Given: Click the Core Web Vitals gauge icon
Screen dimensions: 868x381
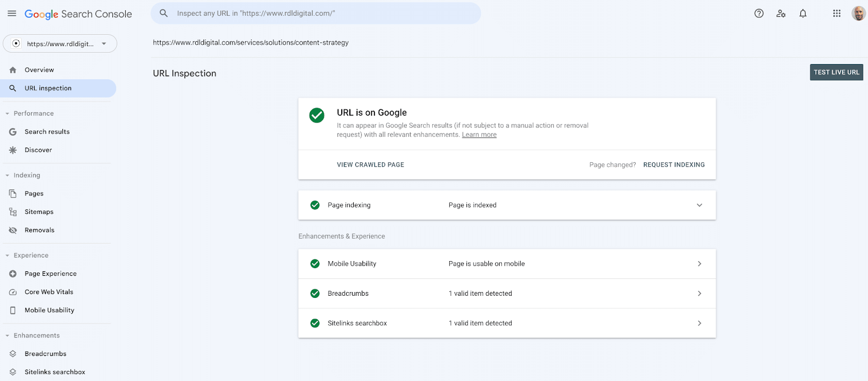Looking at the screenshot, I should pos(13,292).
